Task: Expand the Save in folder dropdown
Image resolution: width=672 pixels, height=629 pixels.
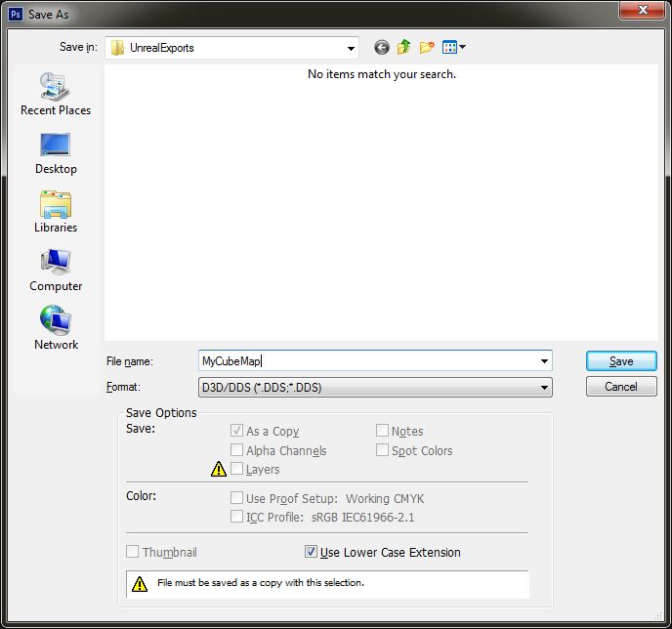Action: [x=351, y=48]
